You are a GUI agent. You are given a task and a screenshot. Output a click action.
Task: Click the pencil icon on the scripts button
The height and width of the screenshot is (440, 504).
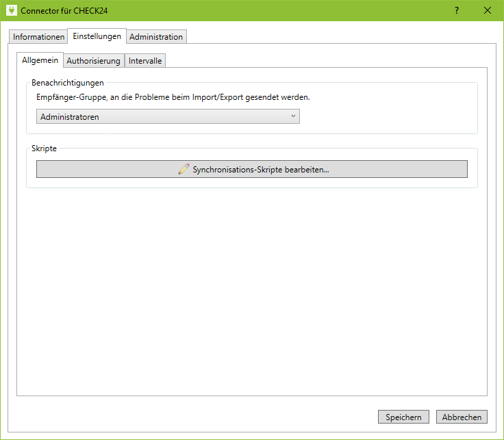point(183,169)
